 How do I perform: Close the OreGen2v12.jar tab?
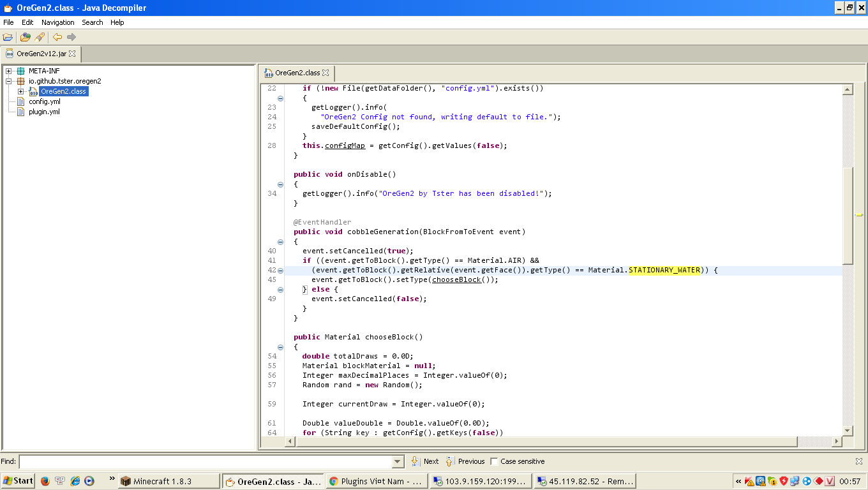tap(72, 54)
